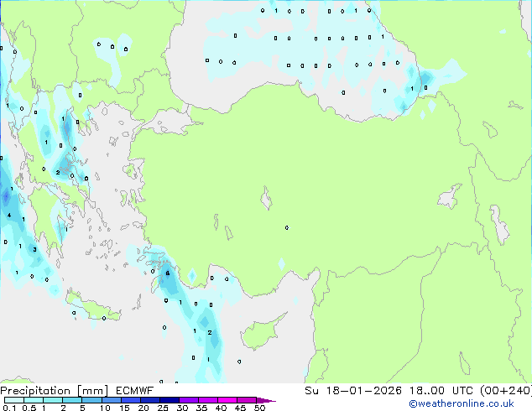Click the '40' legend label
Viewport: 532px width, 411px height.
point(221,408)
